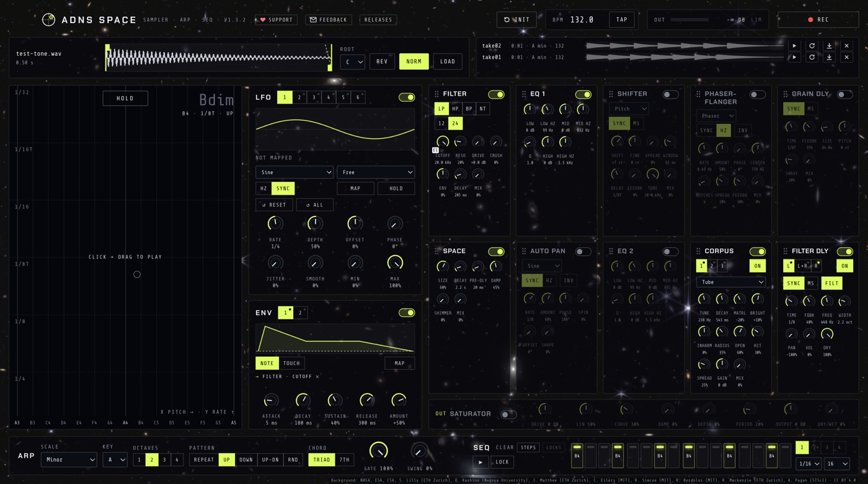Open the Shifter Pitch mode dropdown
The width and height of the screenshot is (868, 484).
point(629,109)
